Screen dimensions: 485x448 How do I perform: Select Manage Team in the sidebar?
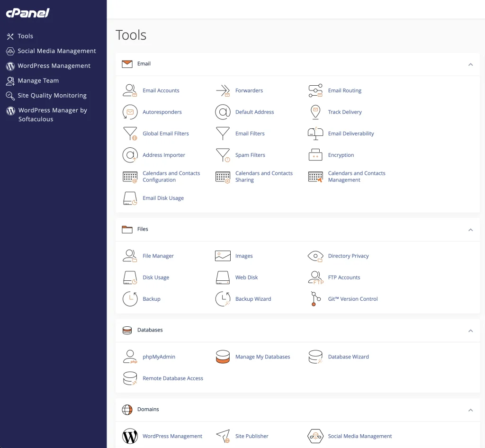click(x=38, y=81)
